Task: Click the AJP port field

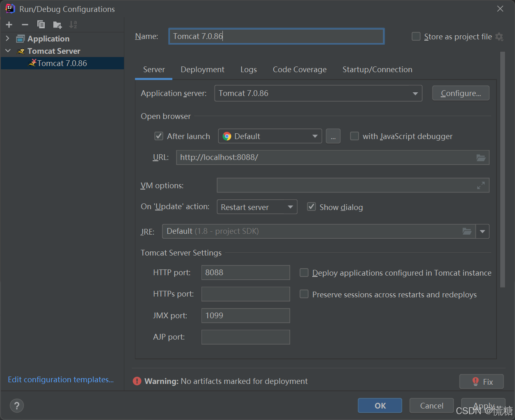Action: (245, 337)
